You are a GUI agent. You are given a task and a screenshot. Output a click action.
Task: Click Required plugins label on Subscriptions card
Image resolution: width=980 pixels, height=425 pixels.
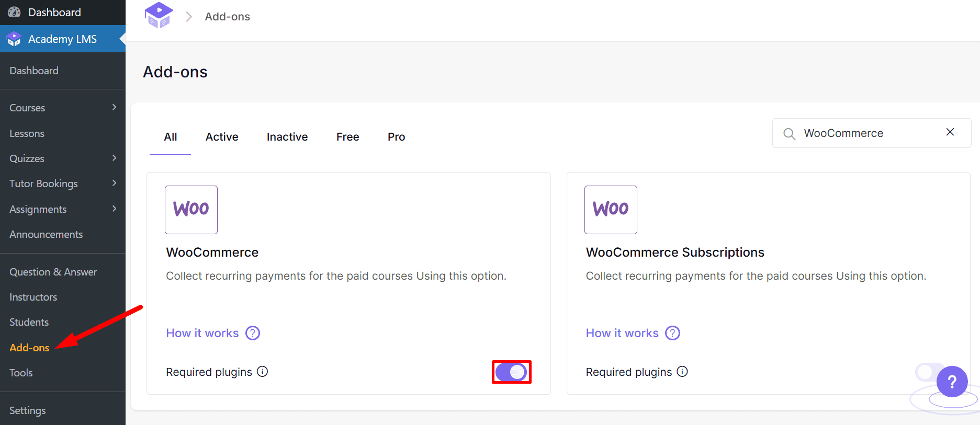click(x=629, y=372)
